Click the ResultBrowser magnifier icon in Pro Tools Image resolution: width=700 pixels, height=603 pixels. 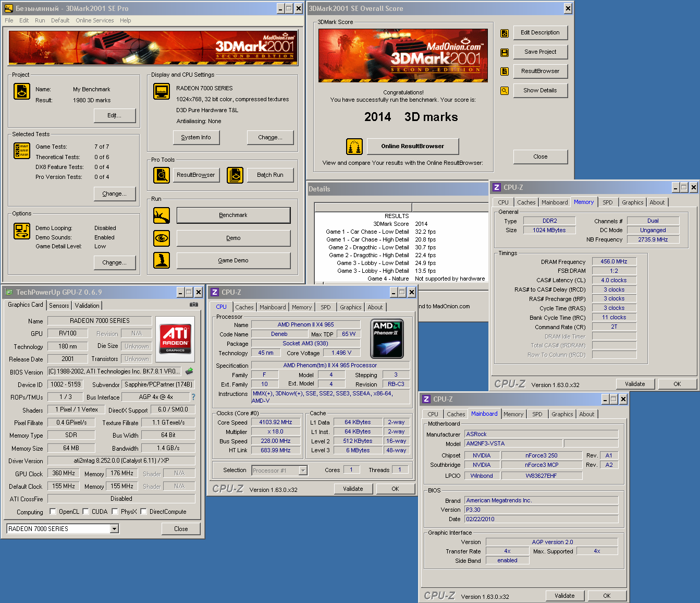point(162,175)
